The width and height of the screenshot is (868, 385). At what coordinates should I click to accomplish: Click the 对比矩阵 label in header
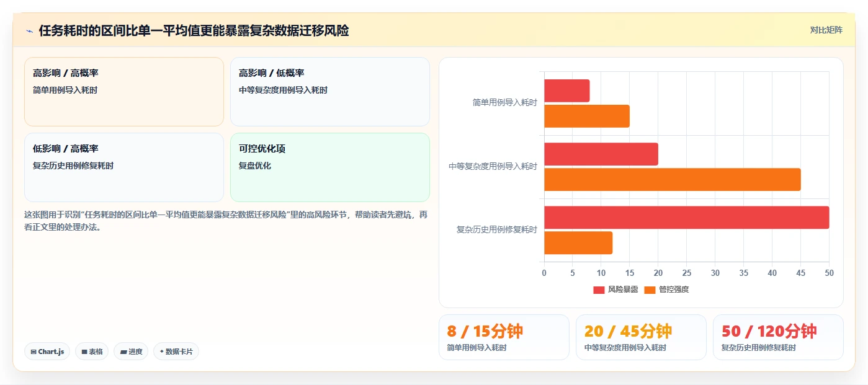[x=826, y=30]
